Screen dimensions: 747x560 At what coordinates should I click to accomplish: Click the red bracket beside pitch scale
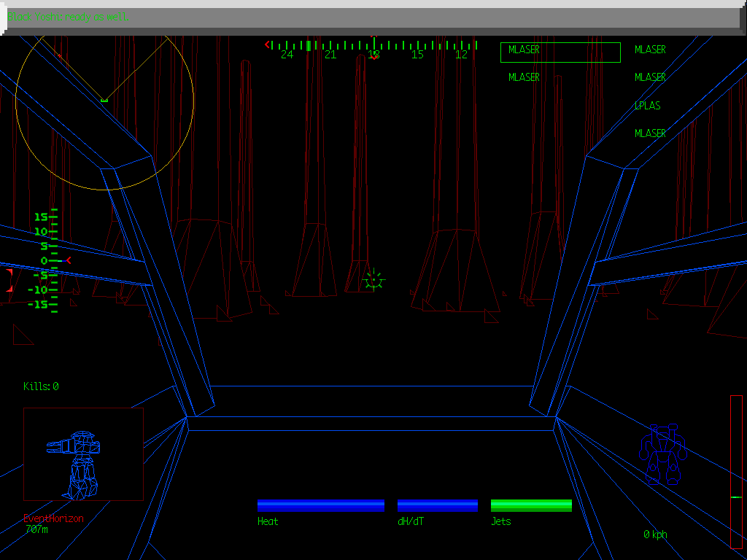click(x=9, y=281)
